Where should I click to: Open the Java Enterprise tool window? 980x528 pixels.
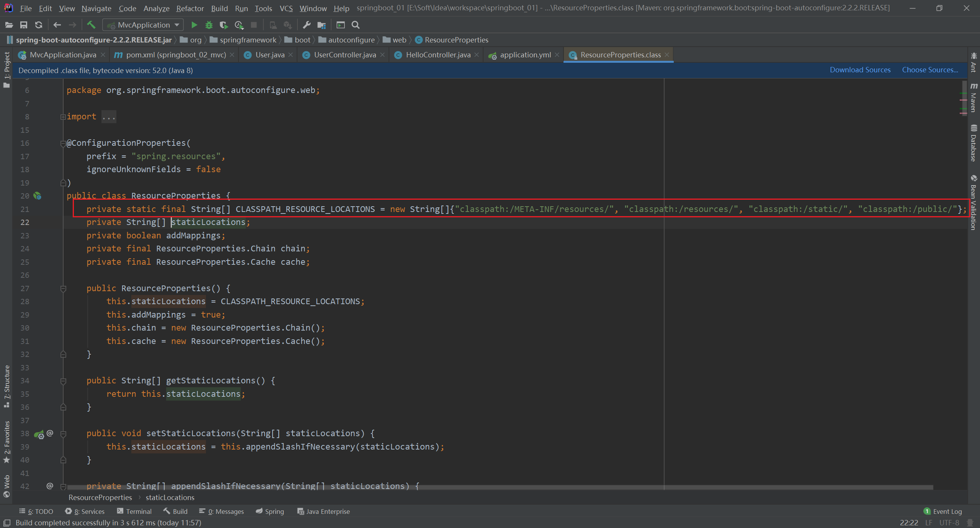[323, 511]
